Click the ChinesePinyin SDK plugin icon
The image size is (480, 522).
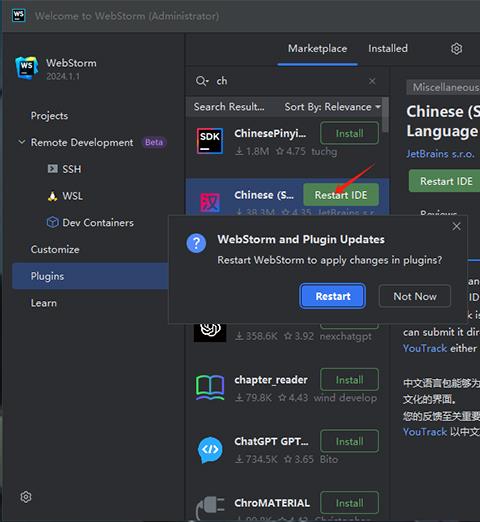click(x=210, y=141)
